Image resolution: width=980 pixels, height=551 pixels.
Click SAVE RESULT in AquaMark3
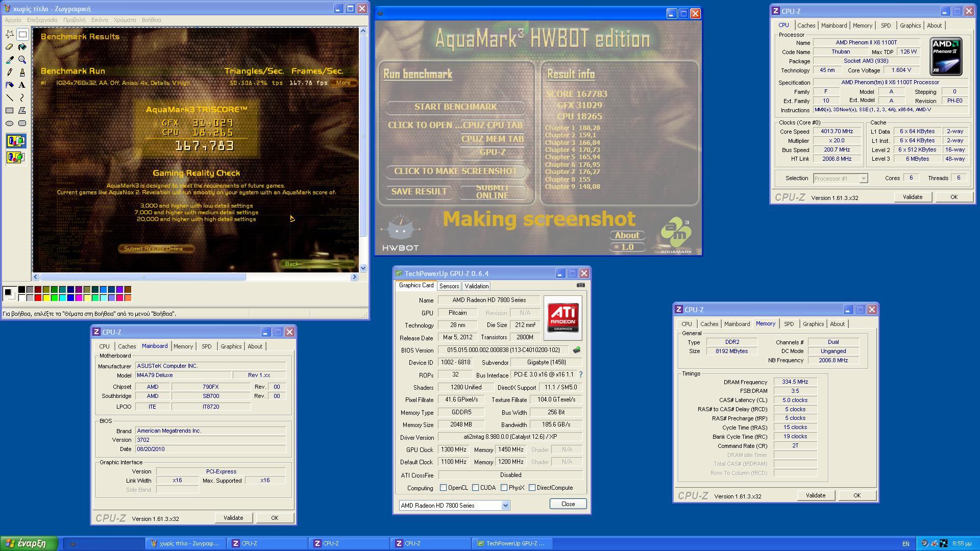(419, 191)
